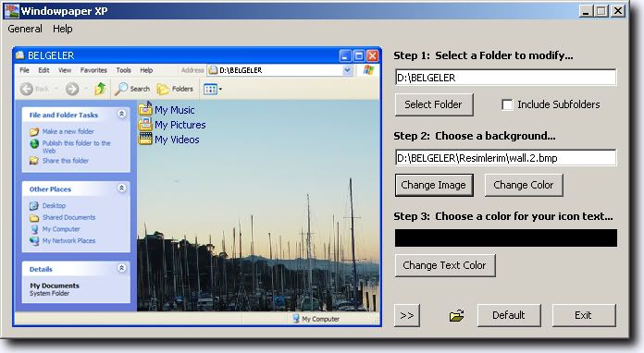Click the Change Color button

[x=524, y=185]
